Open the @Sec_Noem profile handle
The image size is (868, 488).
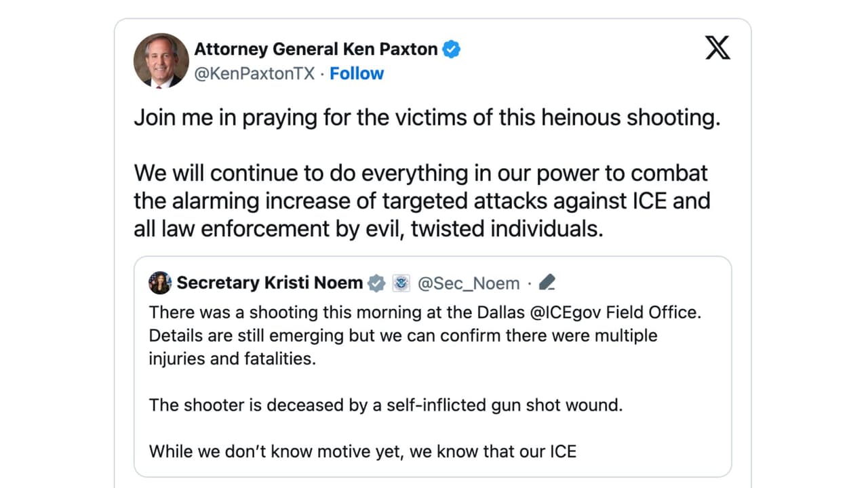pyautogui.click(x=469, y=283)
